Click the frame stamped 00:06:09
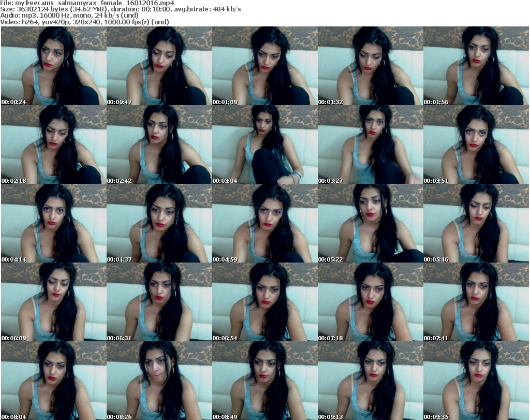Screen dimensions: 530x420 tap(54, 302)
